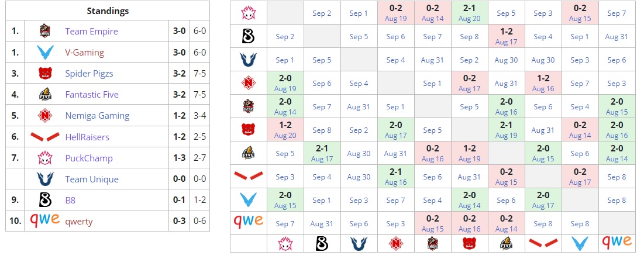Open the HellRaisers team link
The image size is (644, 259).
pyautogui.click(x=87, y=137)
